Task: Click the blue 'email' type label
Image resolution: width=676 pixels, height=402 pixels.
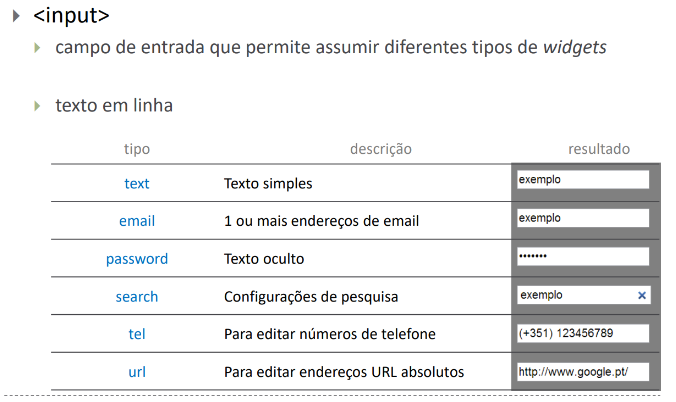Action: click(x=137, y=221)
